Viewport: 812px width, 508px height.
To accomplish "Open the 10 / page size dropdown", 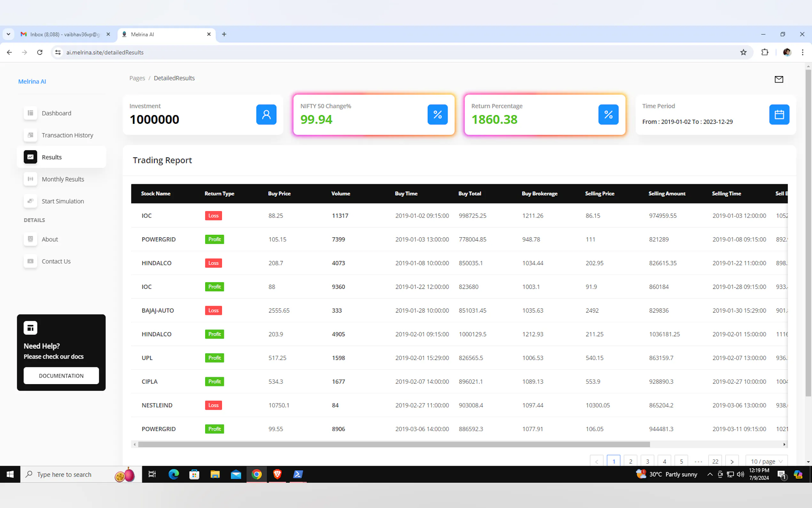I will click(766, 461).
